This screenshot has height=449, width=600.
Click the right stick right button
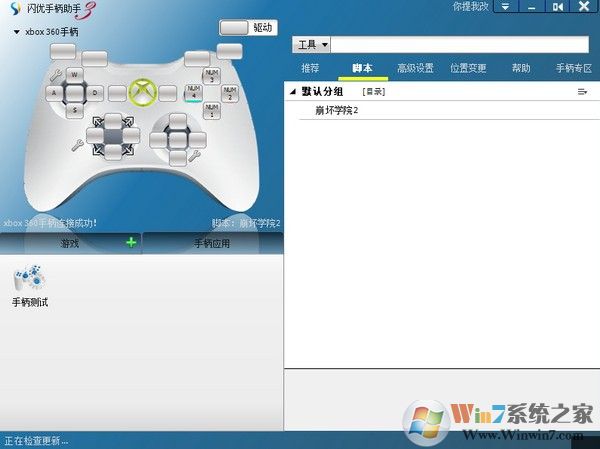click(x=197, y=140)
